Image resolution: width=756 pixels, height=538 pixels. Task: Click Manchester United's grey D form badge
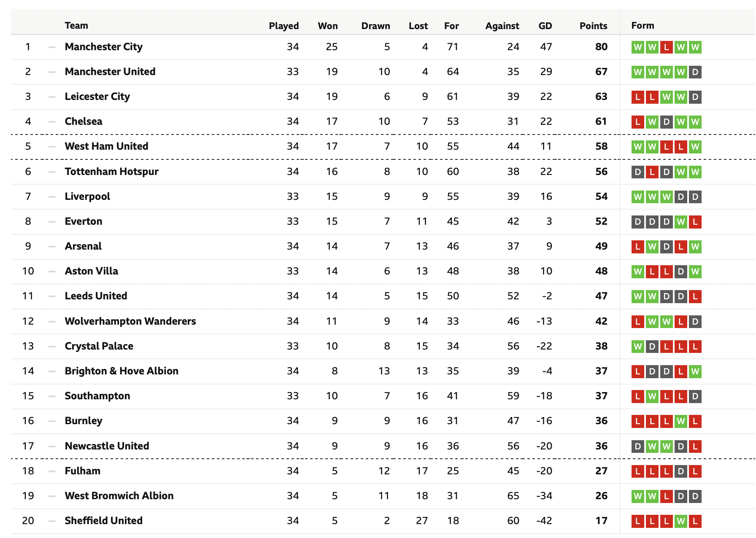click(x=695, y=72)
